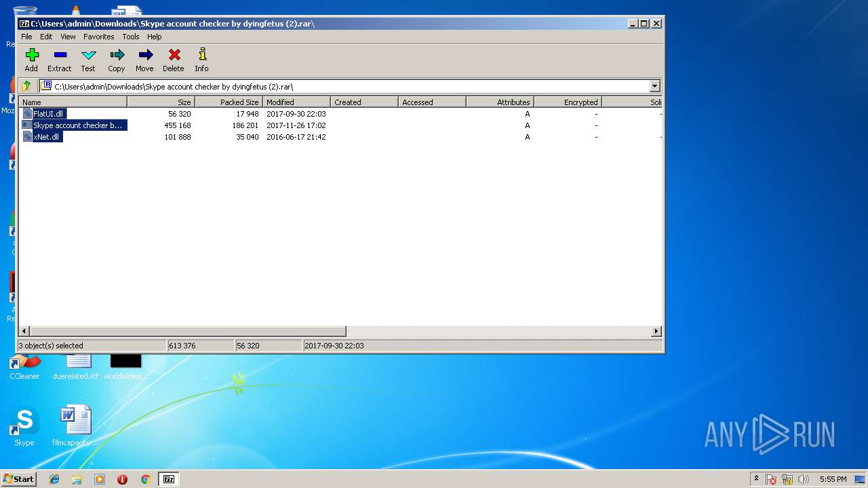Sort by the Attributes column header
The image size is (868, 488).
coord(500,102)
